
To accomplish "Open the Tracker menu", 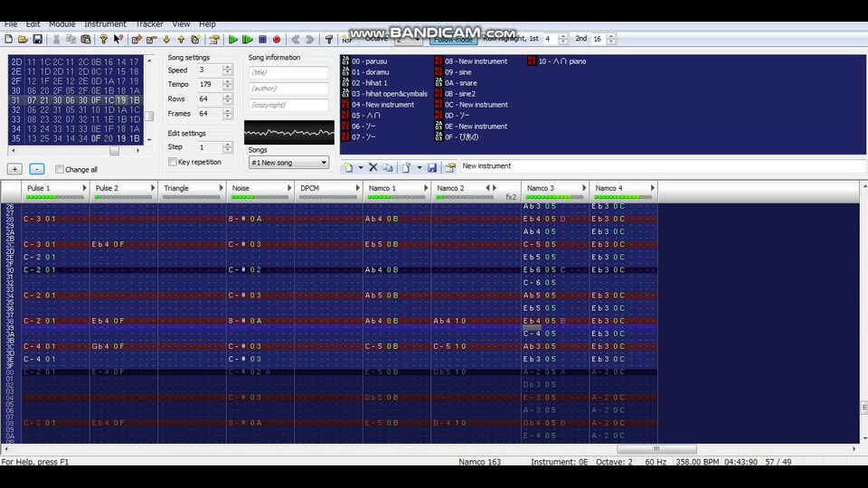I will coord(149,24).
